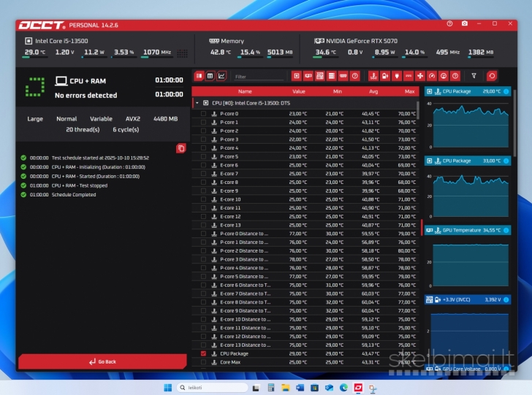The height and width of the screenshot is (395, 532).
Task: Sort by the Name column header
Action: tap(245, 91)
